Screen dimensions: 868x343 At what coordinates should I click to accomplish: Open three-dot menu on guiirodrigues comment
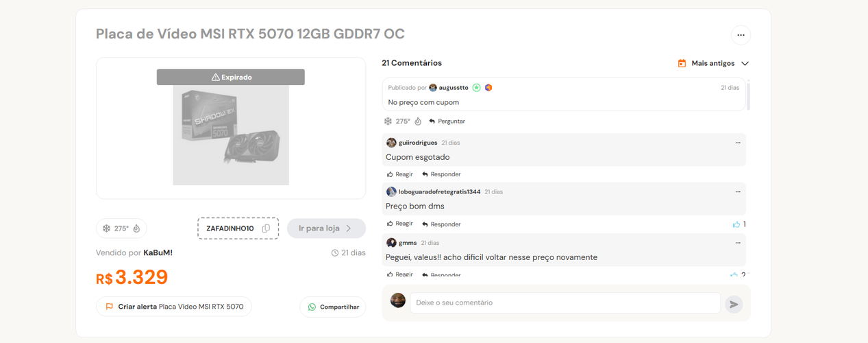[738, 143]
